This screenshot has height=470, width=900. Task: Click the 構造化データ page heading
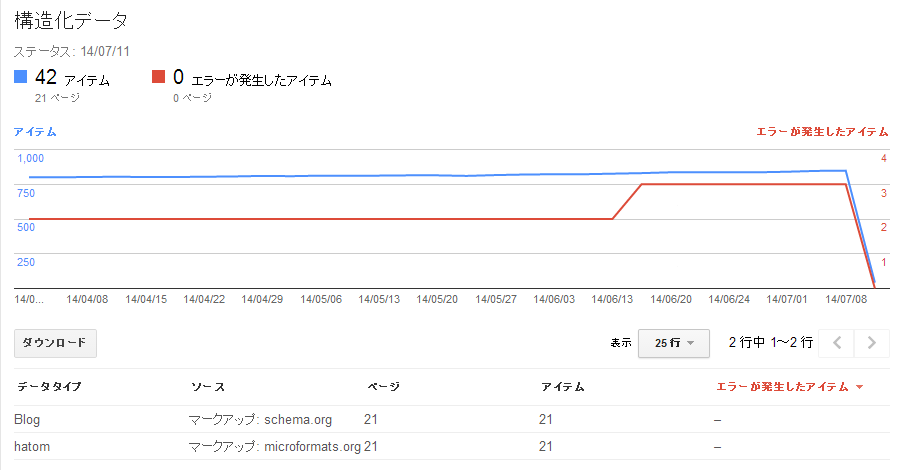pos(71,21)
